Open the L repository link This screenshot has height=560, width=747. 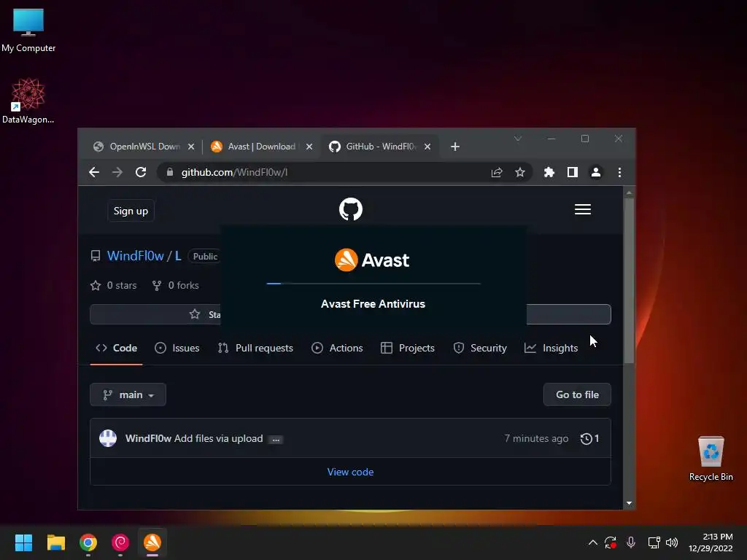pyautogui.click(x=178, y=256)
